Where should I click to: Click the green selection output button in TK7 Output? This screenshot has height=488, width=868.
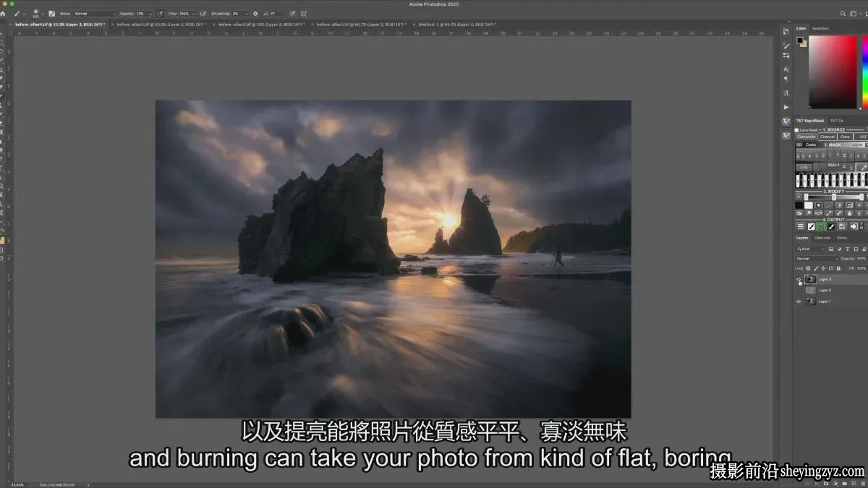pyautogui.click(x=822, y=227)
